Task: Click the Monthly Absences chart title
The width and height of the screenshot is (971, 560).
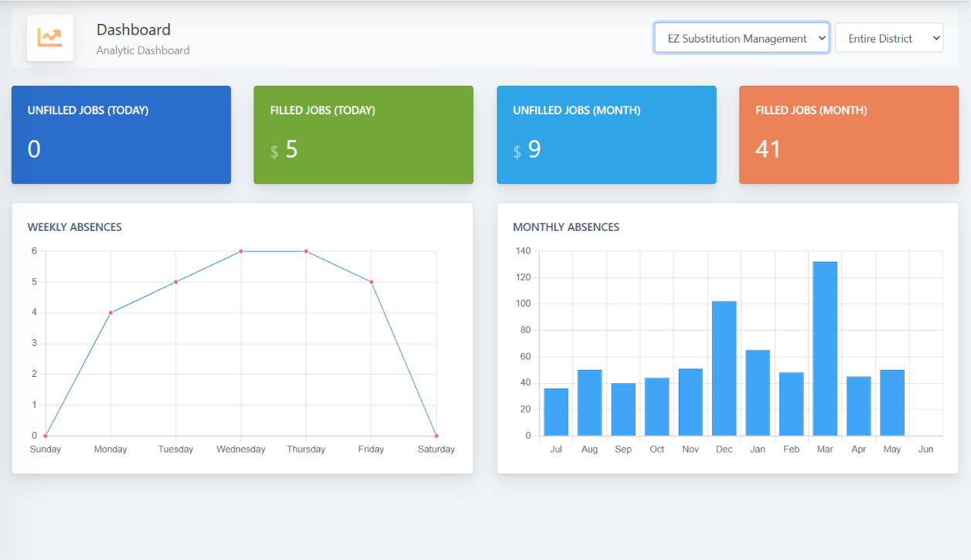Action: click(x=566, y=227)
